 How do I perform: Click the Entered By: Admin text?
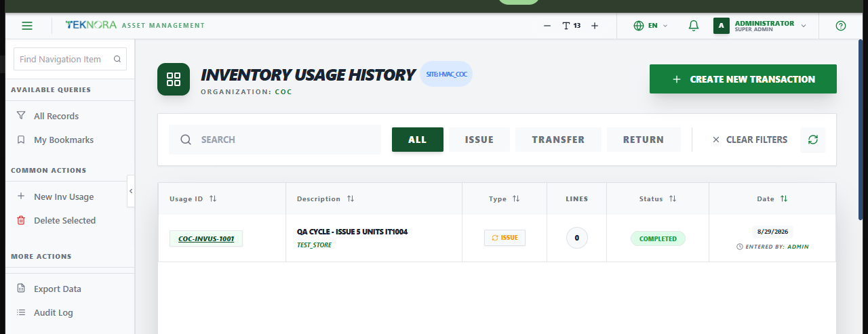tap(772, 247)
